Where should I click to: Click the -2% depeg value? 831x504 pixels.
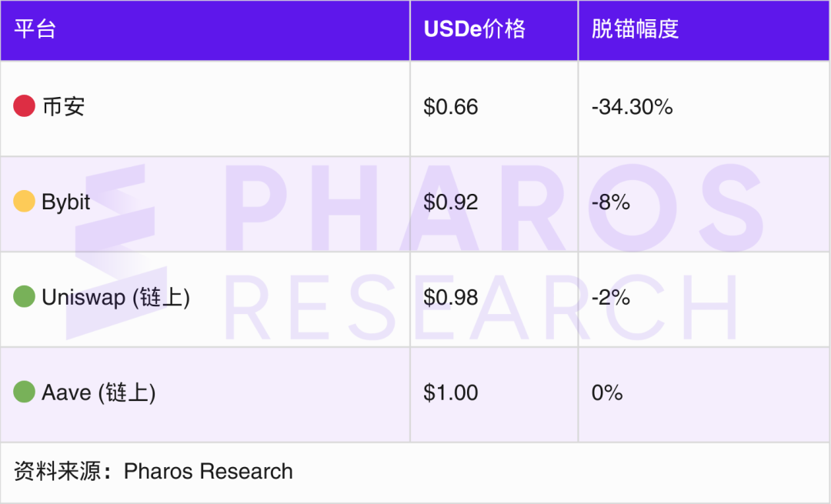(x=611, y=297)
